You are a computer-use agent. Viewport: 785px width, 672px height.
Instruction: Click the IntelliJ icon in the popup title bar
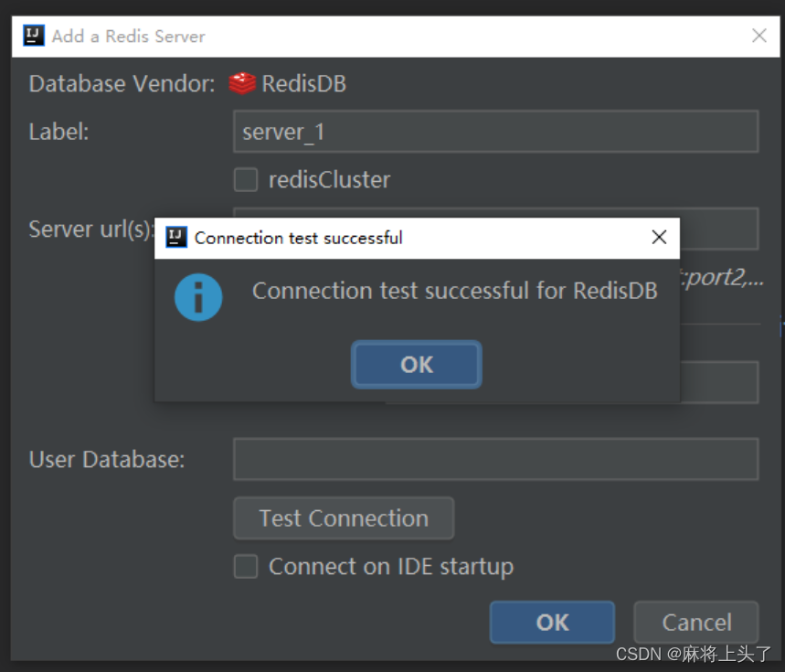[176, 237]
